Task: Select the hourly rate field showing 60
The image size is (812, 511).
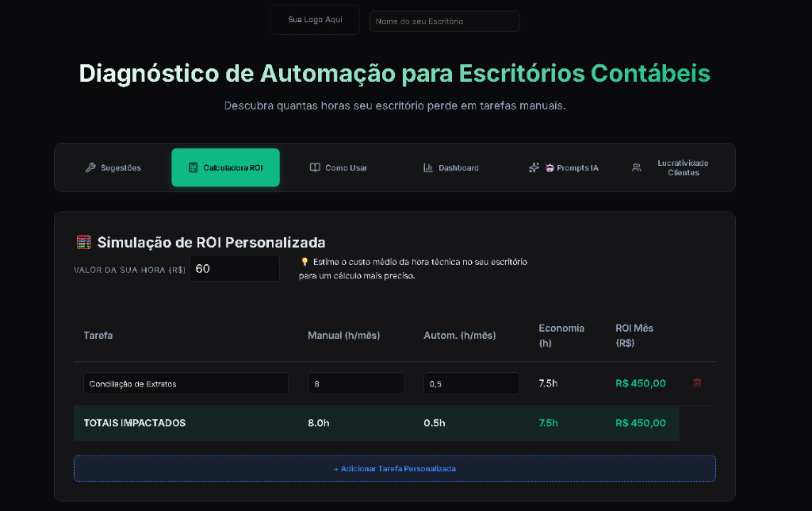Action: 234,267
